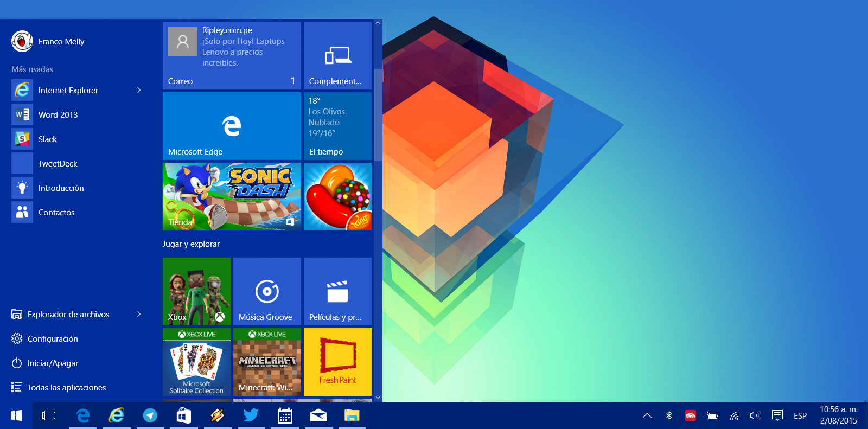Open Telegram from the taskbar

coord(150,415)
